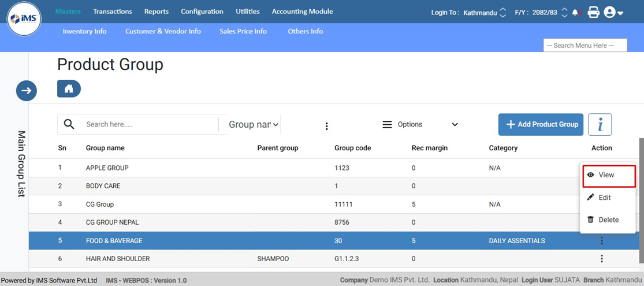Choose Delete from the action menu
The width and height of the screenshot is (644, 286).
608,220
